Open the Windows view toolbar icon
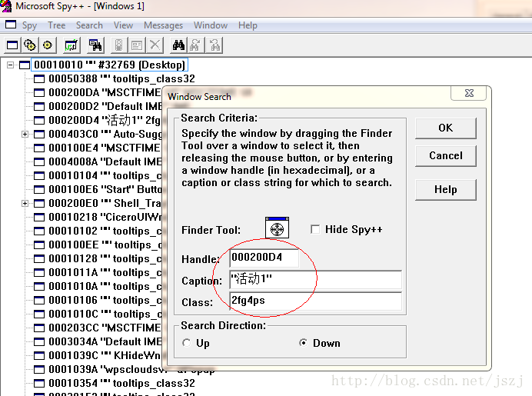The image size is (532, 396). 12,45
